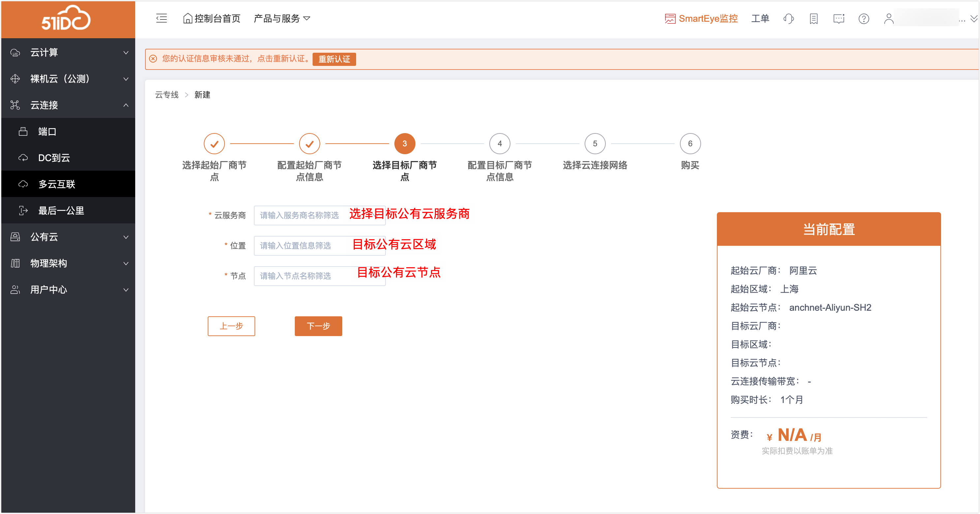The image size is (980, 514).
Task: Open the user profile avatar icon
Action: pos(889,19)
